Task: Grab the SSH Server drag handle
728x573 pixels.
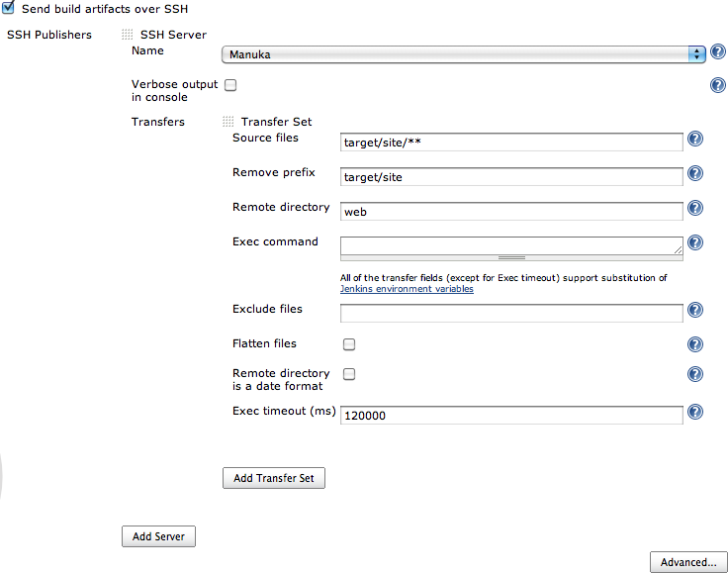Action: coord(128,35)
